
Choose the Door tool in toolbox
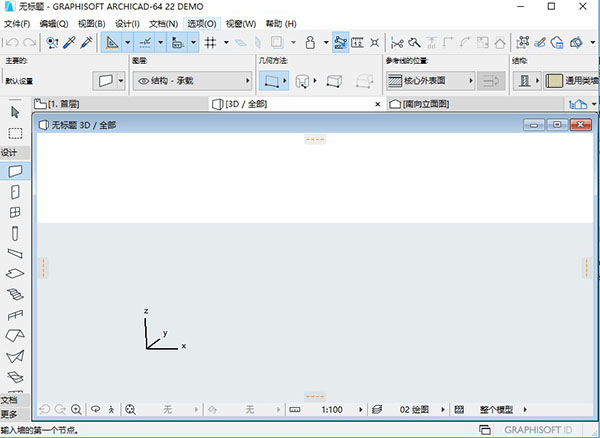coord(15,191)
